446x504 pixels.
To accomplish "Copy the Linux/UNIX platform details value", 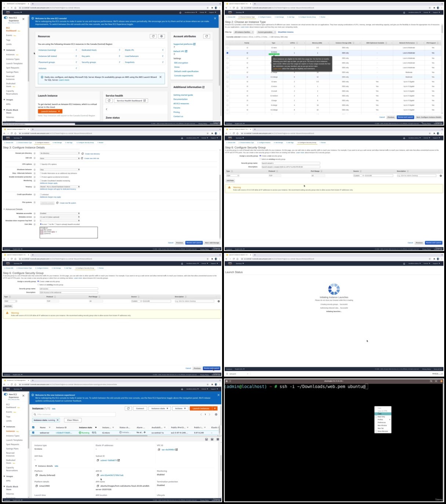I will click(36, 486).
